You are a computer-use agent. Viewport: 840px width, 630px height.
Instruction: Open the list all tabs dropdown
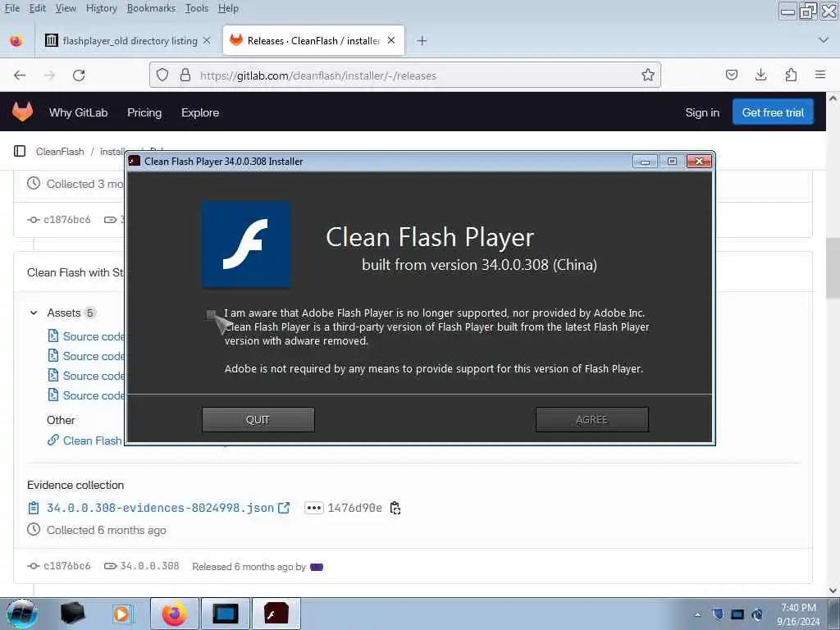[x=824, y=40]
